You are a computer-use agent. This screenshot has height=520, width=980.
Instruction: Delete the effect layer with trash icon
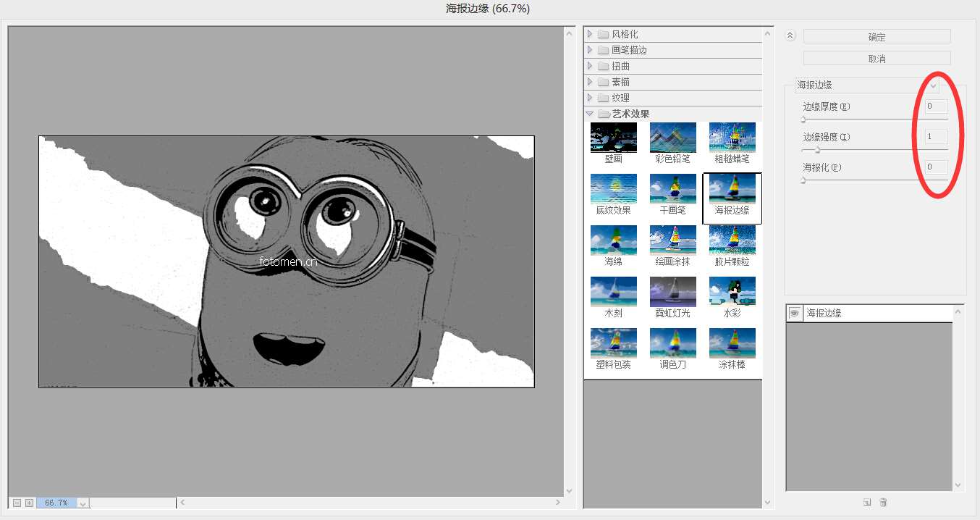883,502
